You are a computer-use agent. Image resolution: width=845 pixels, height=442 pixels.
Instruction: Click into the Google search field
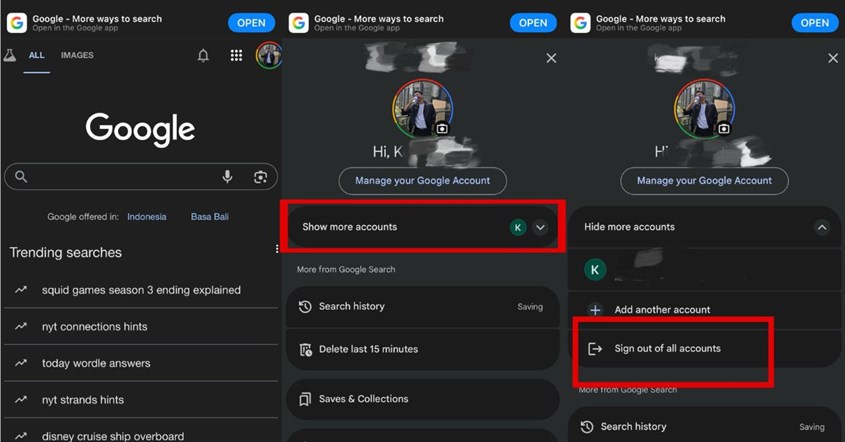141,177
